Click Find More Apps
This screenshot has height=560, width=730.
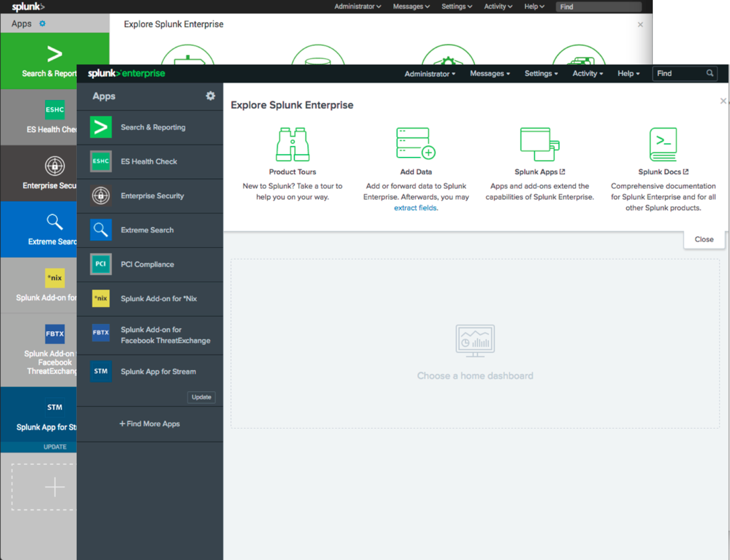click(x=150, y=424)
